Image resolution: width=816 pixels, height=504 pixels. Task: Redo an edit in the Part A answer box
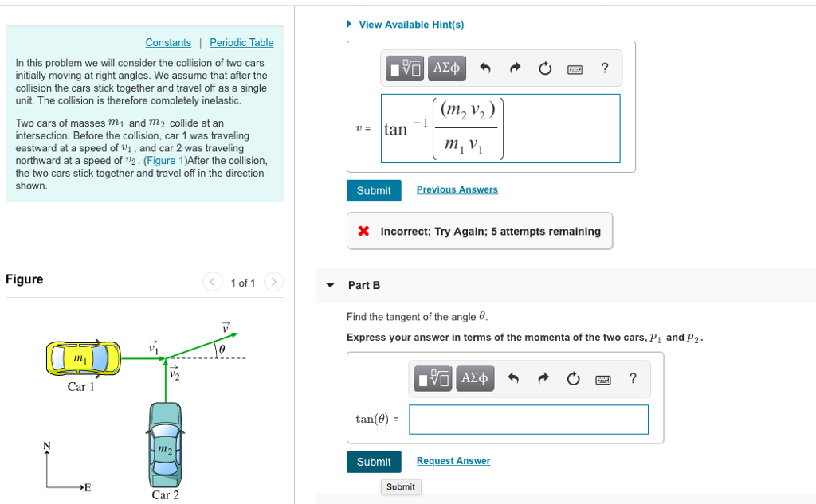pyautogui.click(x=514, y=68)
